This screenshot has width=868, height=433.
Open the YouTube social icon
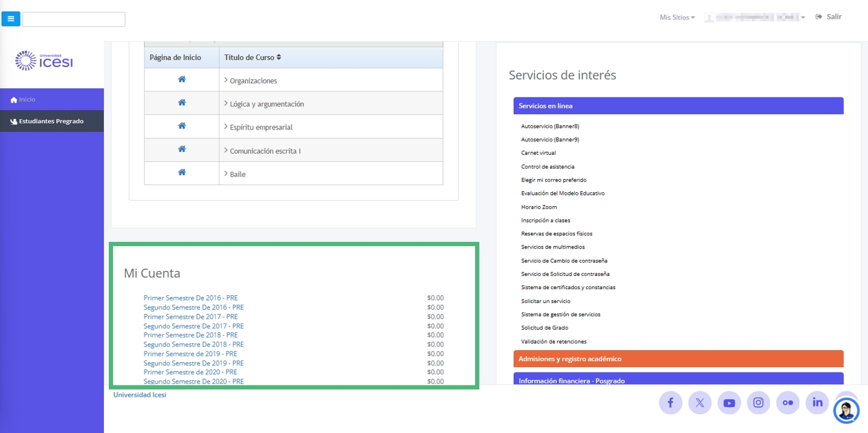(x=729, y=403)
